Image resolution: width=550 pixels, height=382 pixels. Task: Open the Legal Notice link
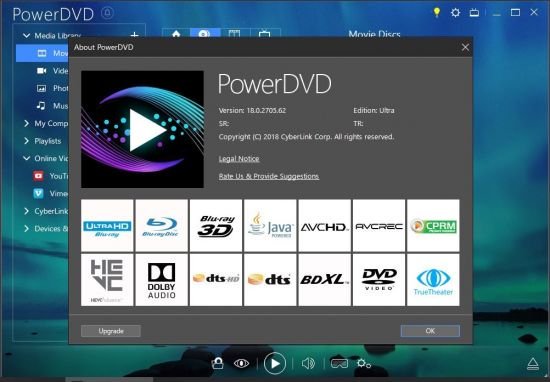239,159
